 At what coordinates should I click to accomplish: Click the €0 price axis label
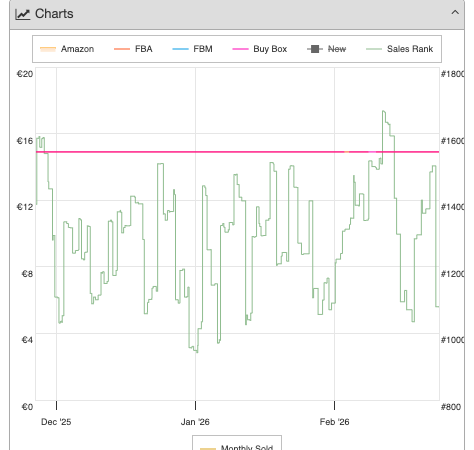point(27,407)
